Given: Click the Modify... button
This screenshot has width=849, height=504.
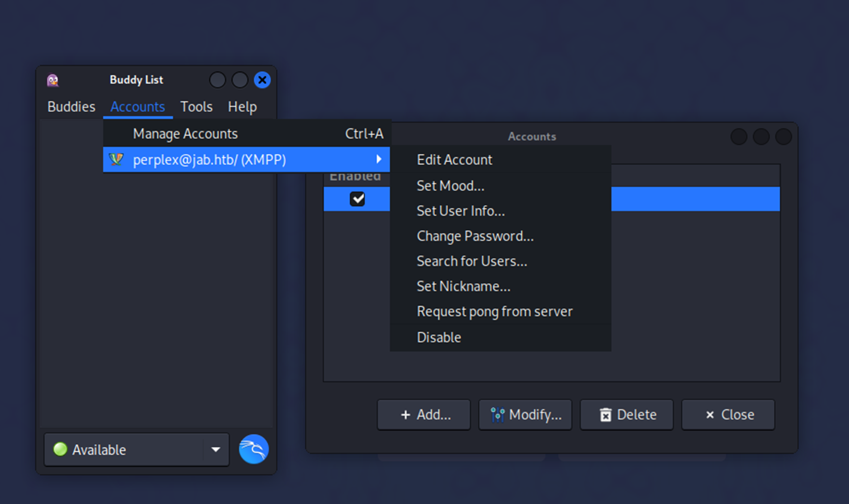Looking at the screenshot, I should 525,415.
